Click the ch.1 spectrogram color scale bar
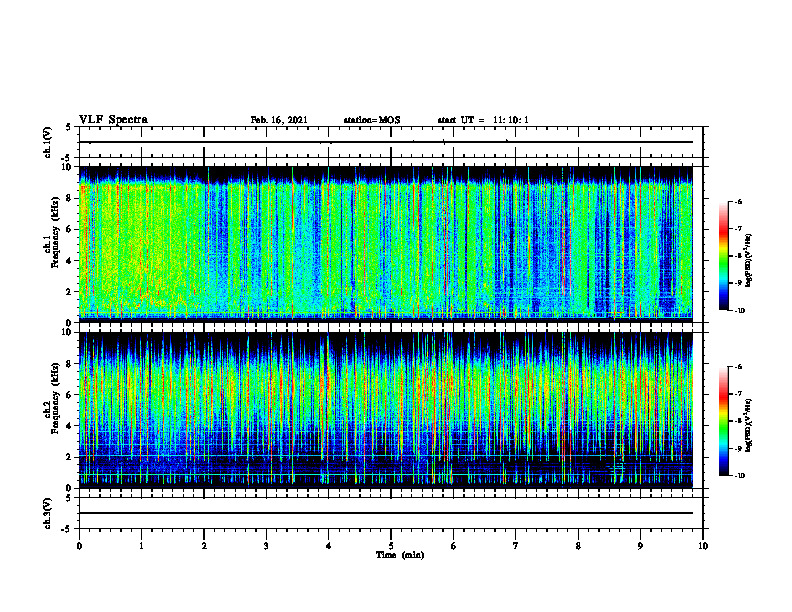Screen dimensions: 792x612 coord(724,256)
